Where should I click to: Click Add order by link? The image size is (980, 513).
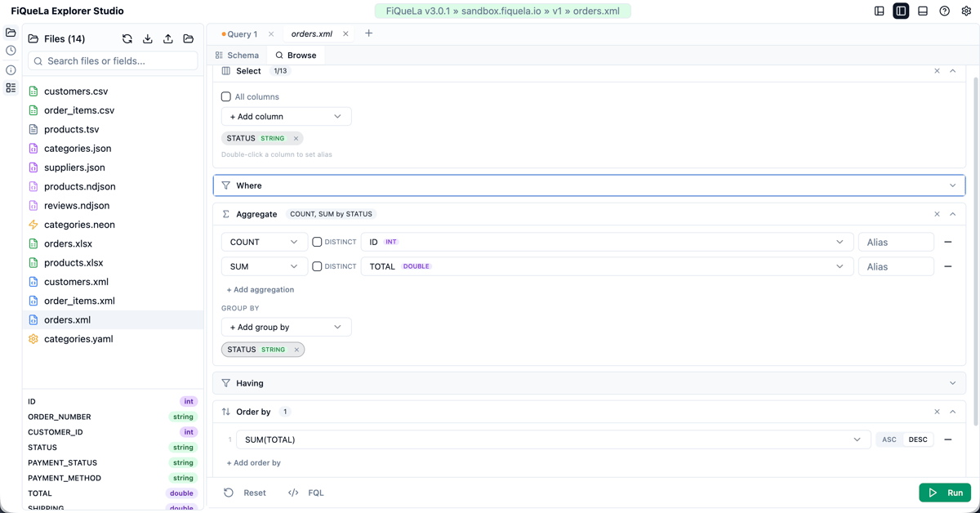coord(254,462)
